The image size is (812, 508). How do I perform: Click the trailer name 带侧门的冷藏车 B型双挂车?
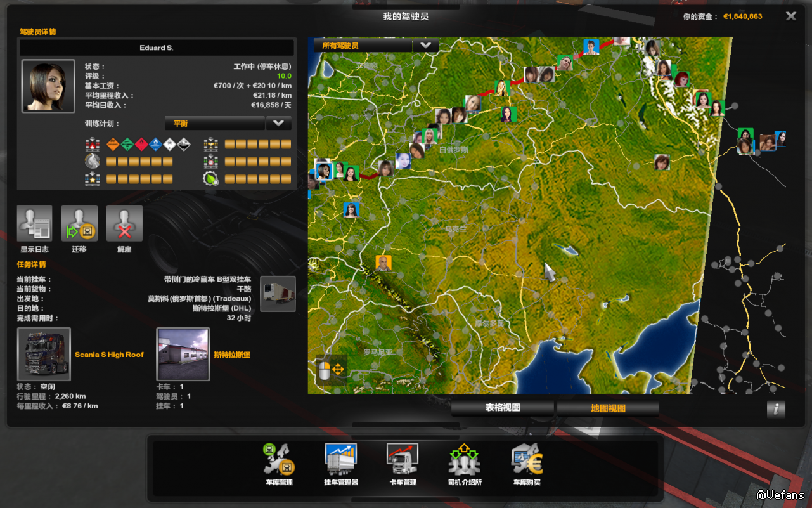tap(207, 280)
